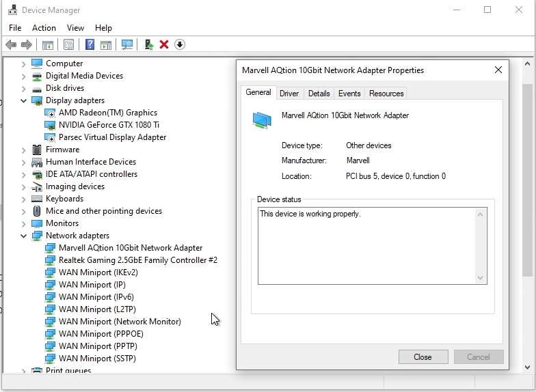This screenshot has height=392, width=536.
Task: Click the device tree scrollbar up arrow
Action: pyautogui.click(x=527, y=64)
